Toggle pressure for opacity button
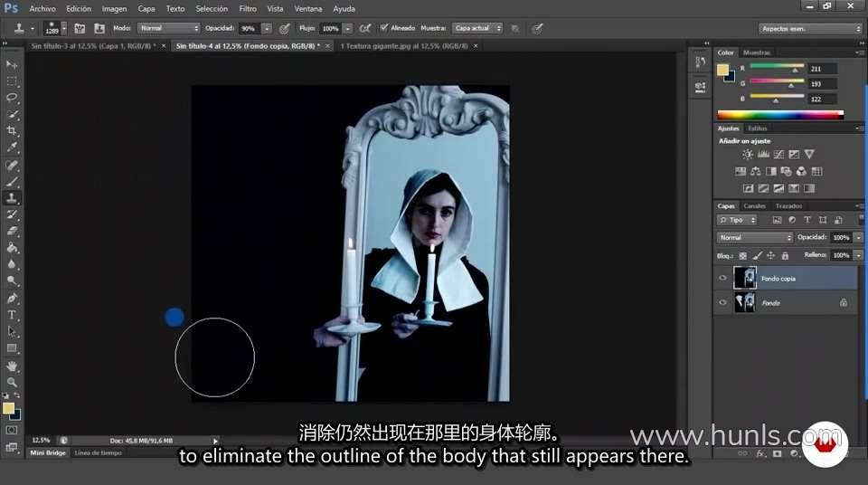868x485 pixels. tap(285, 28)
